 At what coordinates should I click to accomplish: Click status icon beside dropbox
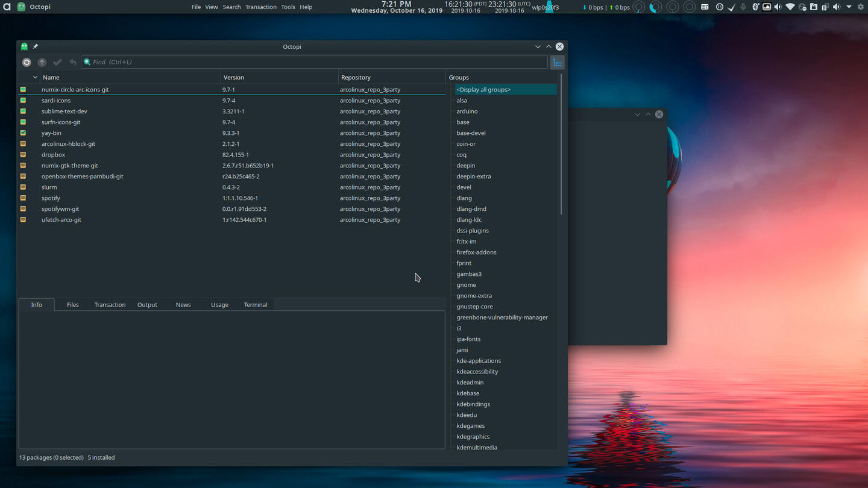click(x=23, y=154)
